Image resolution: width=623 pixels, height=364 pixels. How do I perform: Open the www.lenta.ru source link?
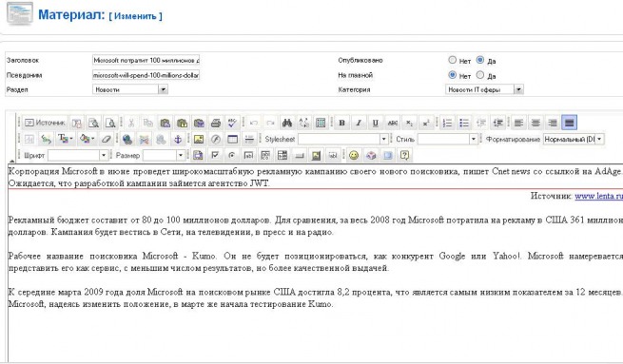(x=598, y=196)
